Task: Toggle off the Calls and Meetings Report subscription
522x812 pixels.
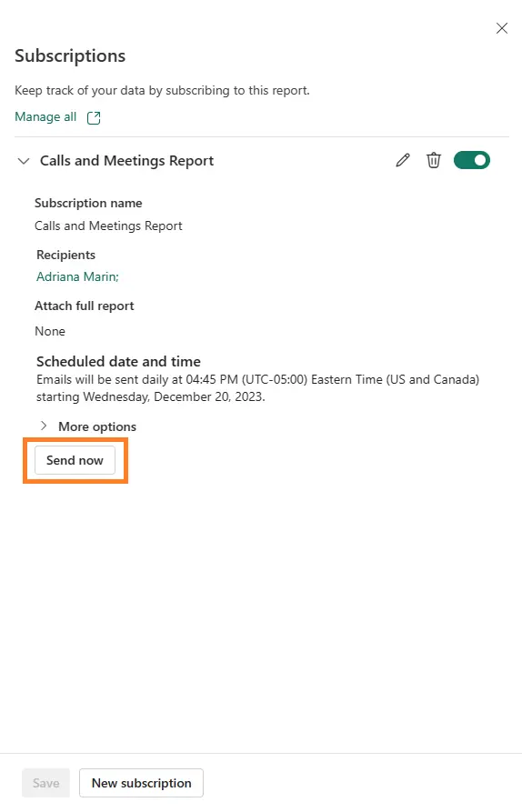Action: tap(471, 161)
